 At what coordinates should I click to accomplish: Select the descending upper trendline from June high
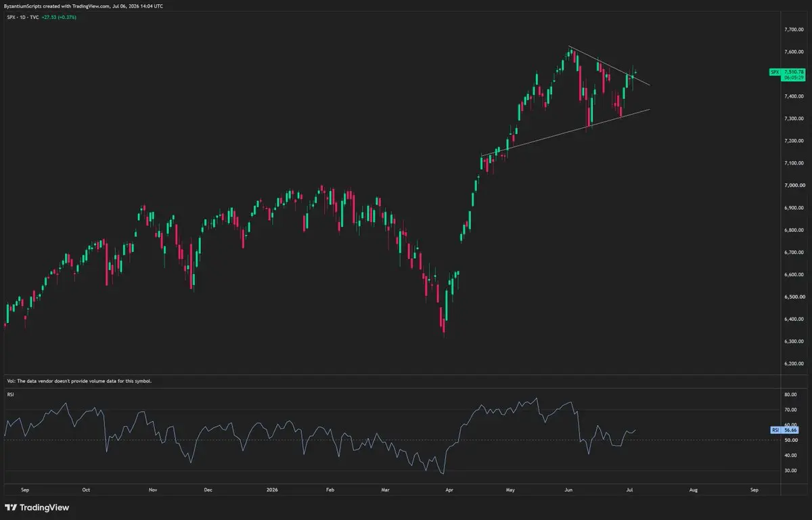coord(609,66)
